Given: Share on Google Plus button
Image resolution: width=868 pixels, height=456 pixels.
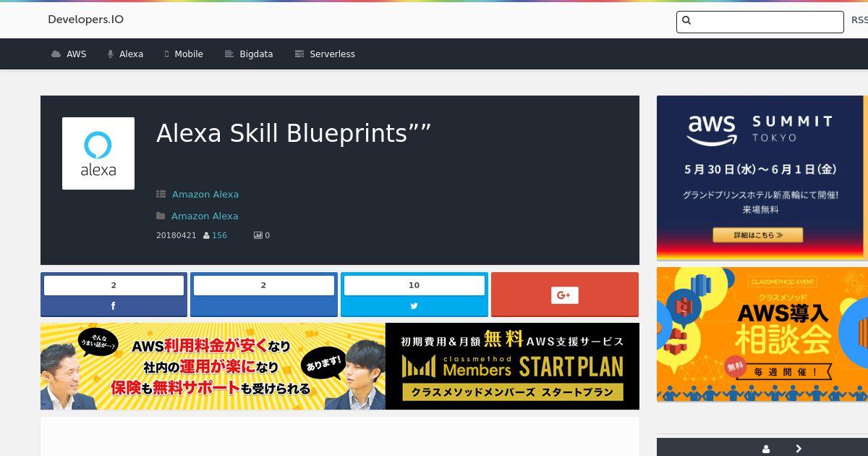Looking at the screenshot, I should tap(565, 295).
